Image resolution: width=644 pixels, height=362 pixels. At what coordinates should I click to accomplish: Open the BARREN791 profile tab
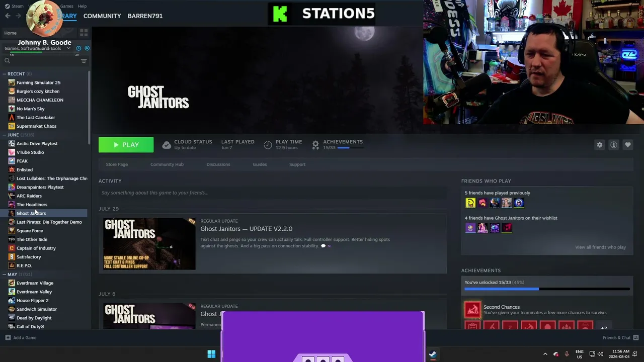tap(145, 16)
